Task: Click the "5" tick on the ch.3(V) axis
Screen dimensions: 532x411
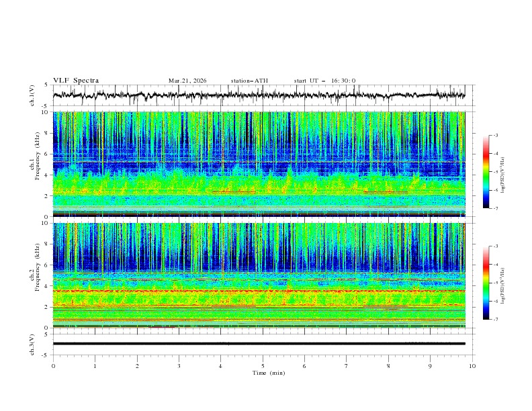Action: point(46,334)
